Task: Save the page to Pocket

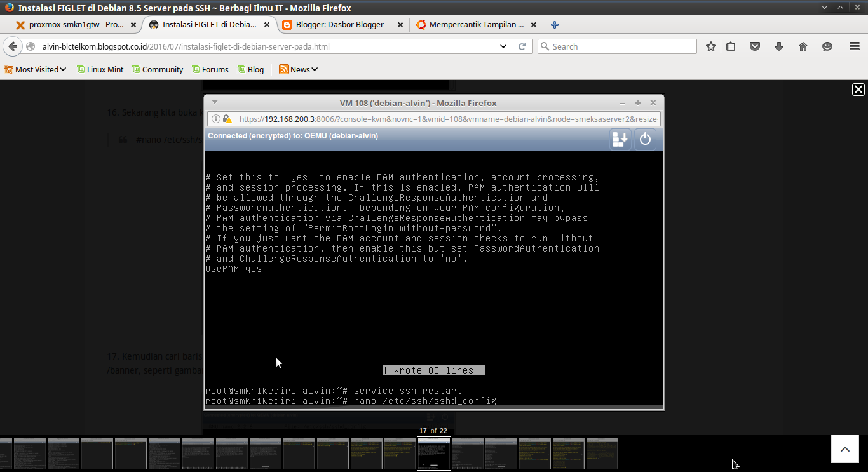Action: pos(756,46)
